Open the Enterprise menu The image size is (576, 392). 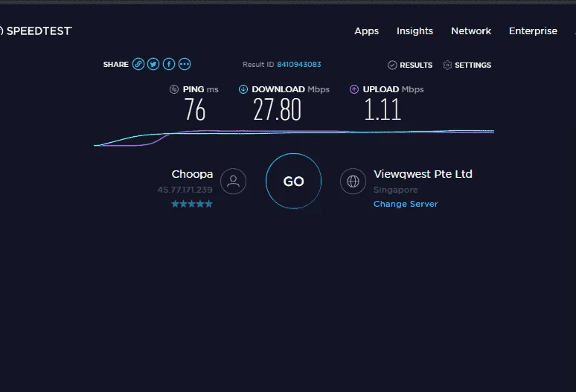(533, 30)
